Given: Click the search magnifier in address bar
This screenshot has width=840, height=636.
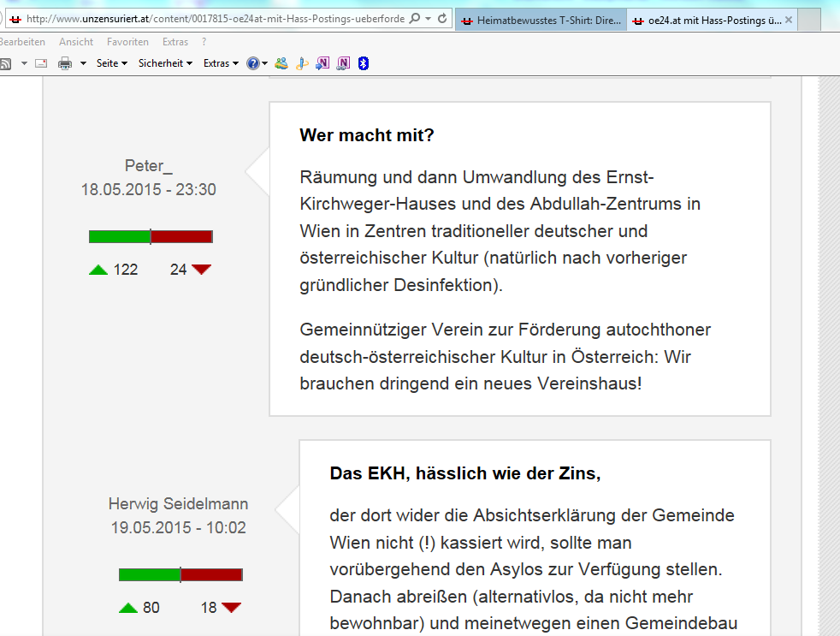Looking at the screenshot, I should point(415,19).
